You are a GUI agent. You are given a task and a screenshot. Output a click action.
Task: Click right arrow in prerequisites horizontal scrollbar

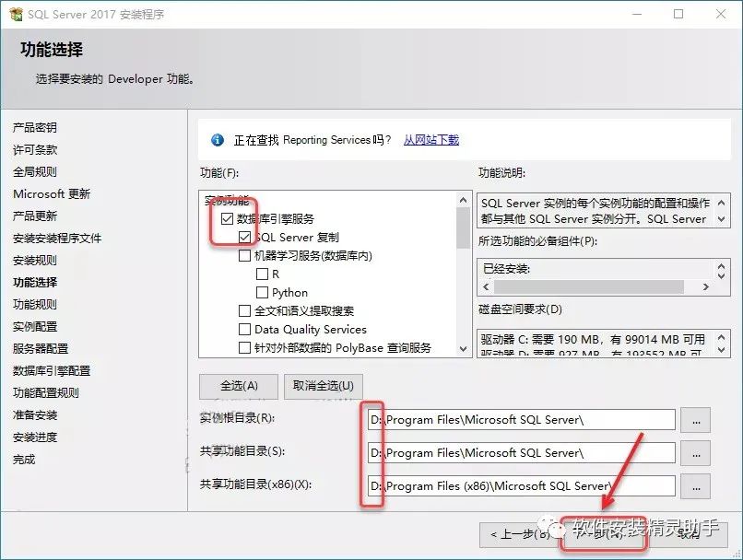click(705, 286)
